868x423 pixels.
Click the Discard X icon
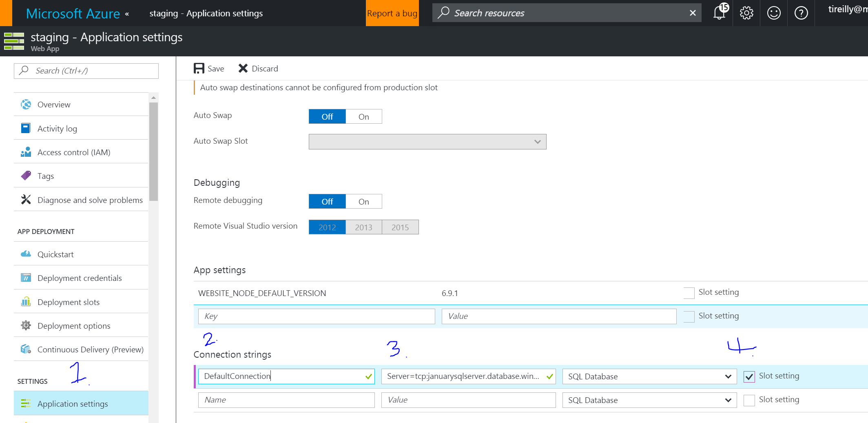coord(243,68)
